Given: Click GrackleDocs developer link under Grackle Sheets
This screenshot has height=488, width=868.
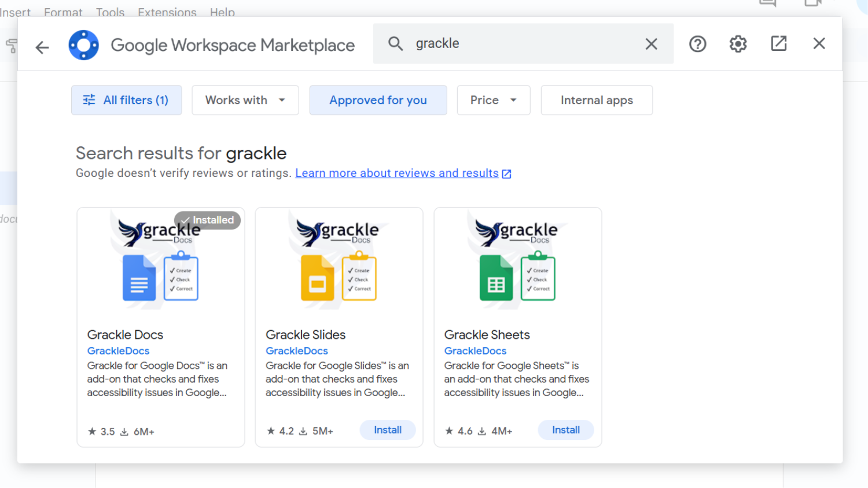Looking at the screenshot, I should [475, 350].
